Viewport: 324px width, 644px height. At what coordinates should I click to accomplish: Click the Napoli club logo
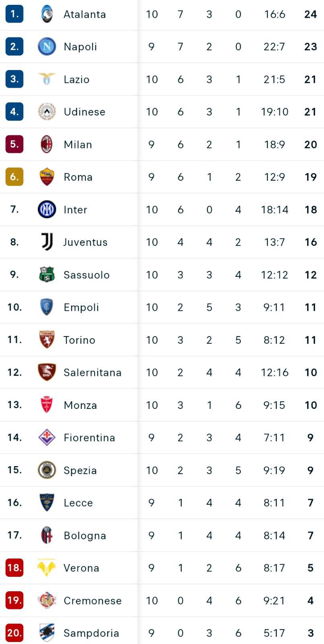[47, 47]
